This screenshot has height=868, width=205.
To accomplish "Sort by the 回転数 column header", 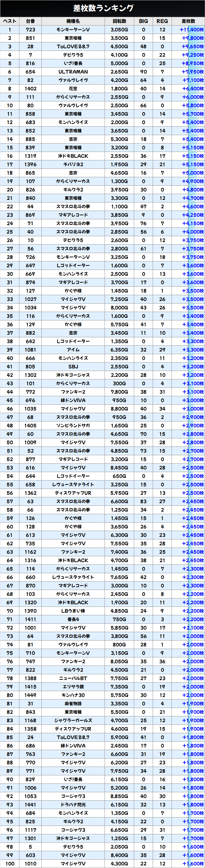I will click(119, 21).
